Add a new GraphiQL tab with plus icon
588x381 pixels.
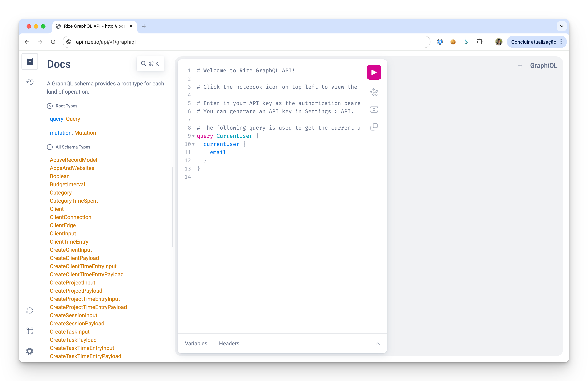tap(520, 66)
